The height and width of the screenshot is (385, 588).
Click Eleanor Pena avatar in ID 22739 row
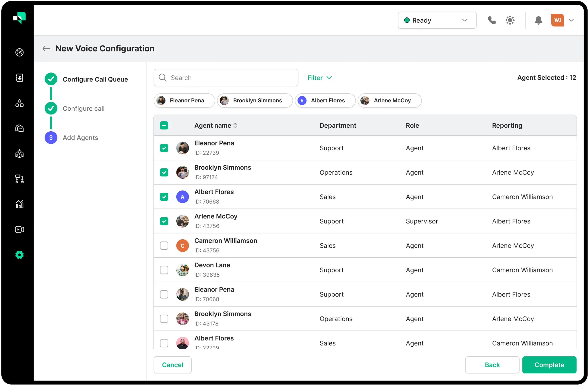pyautogui.click(x=182, y=148)
